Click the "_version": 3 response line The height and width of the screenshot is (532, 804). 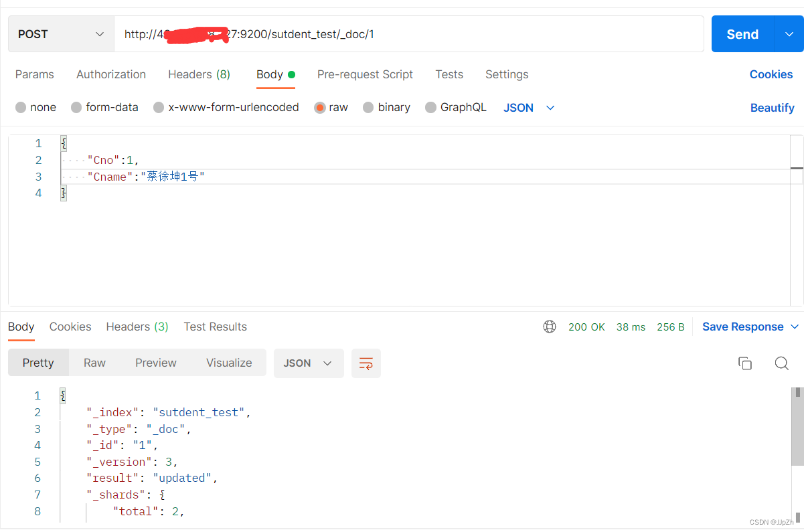[x=132, y=462]
